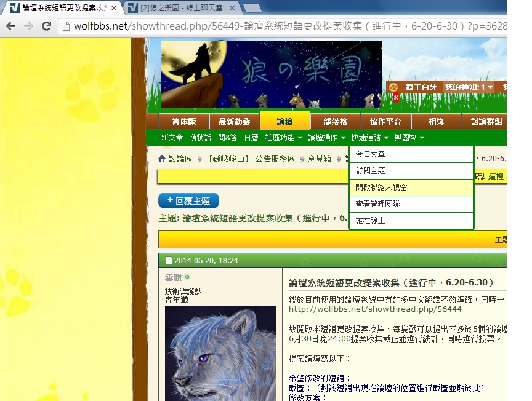Open the 最新動態 navigation tab

click(x=234, y=121)
